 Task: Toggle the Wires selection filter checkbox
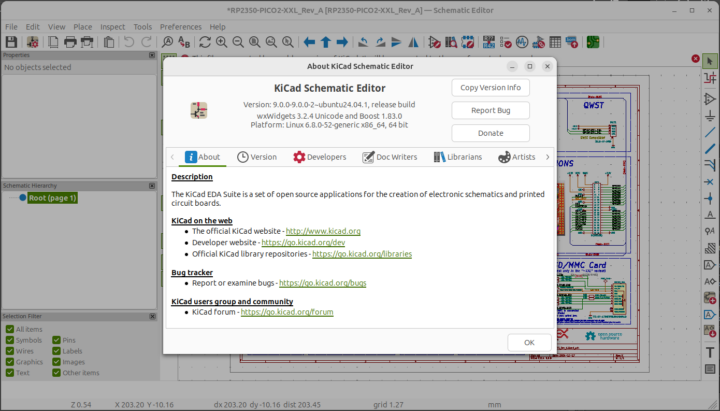(x=10, y=351)
